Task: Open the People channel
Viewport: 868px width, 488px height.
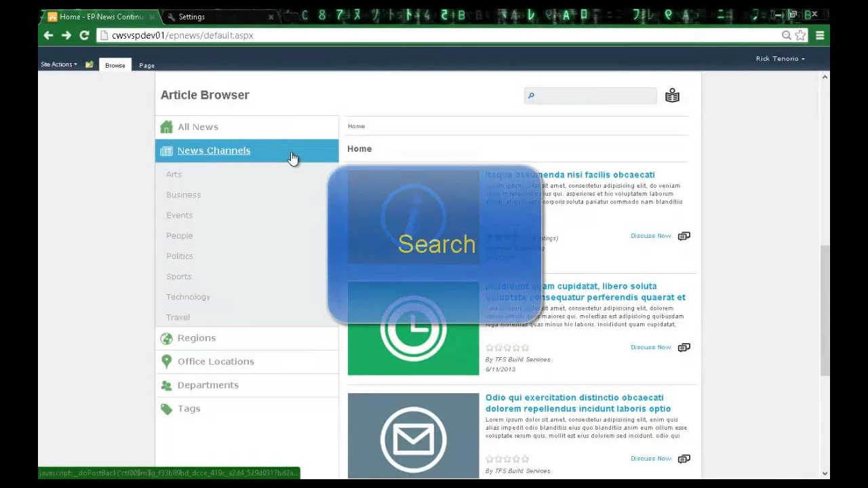Action: (x=179, y=235)
